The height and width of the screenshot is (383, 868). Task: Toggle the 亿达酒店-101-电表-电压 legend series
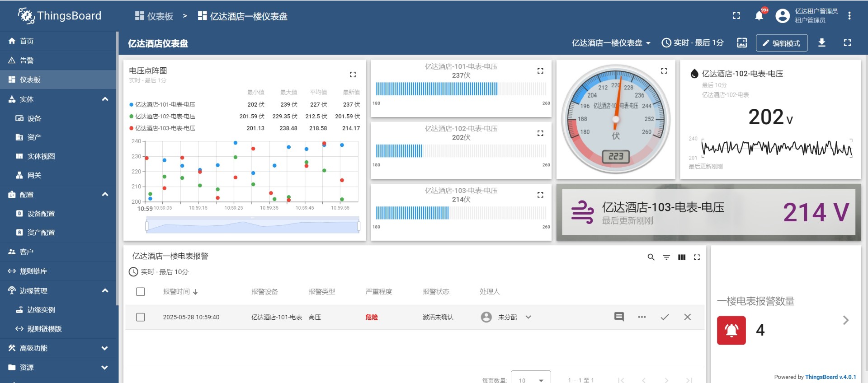tap(165, 104)
